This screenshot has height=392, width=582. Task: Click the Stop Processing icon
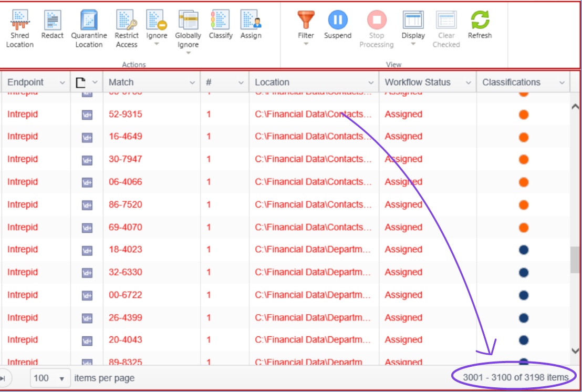[x=377, y=19]
